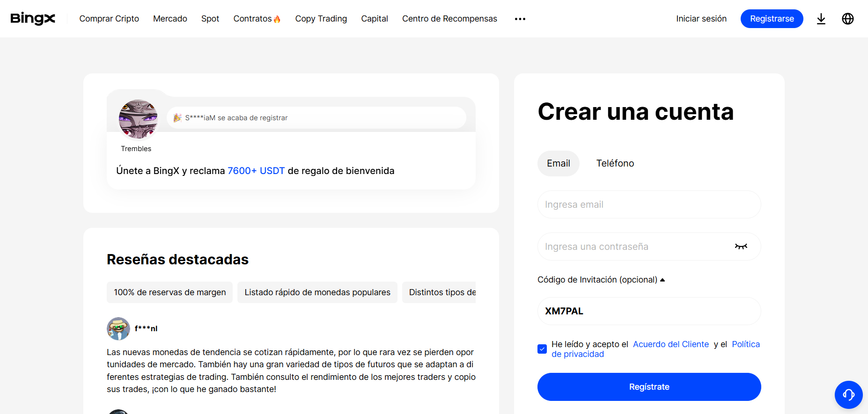Image resolution: width=868 pixels, height=414 pixels.
Task: Uncheck the client agreement checkbox
Action: point(542,349)
